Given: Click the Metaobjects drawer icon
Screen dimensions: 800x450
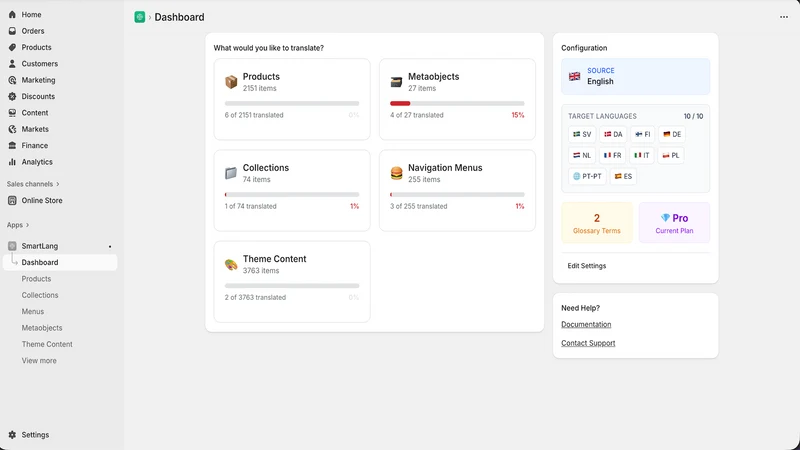Looking at the screenshot, I should tap(396, 82).
